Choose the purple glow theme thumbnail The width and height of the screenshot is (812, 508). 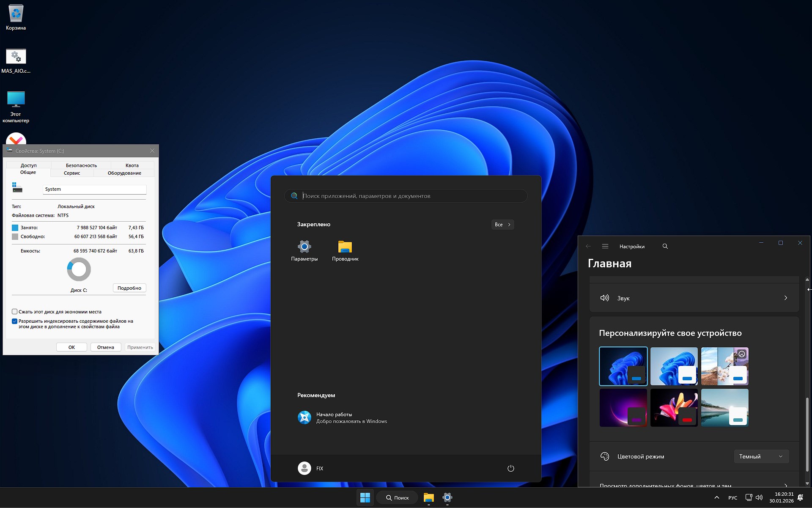tap(623, 408)
